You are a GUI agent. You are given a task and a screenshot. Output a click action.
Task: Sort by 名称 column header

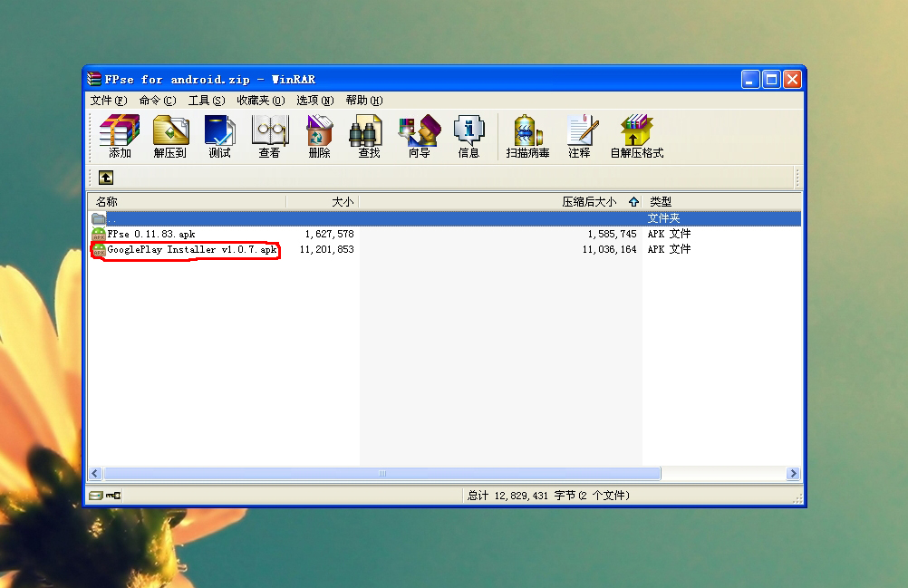click(x=187, y=201)
